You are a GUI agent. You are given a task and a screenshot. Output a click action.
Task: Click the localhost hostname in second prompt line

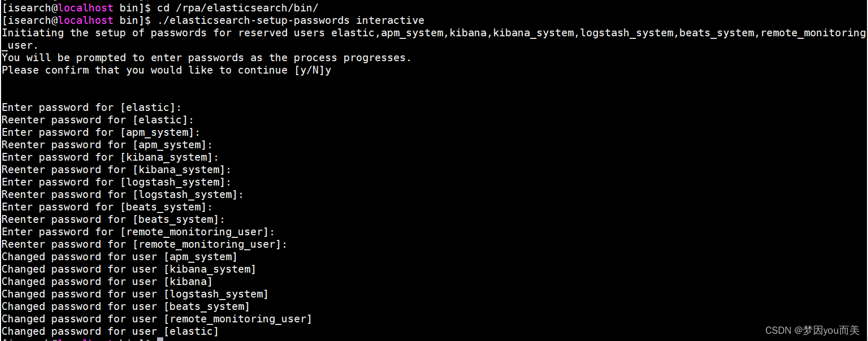point(86,20)
